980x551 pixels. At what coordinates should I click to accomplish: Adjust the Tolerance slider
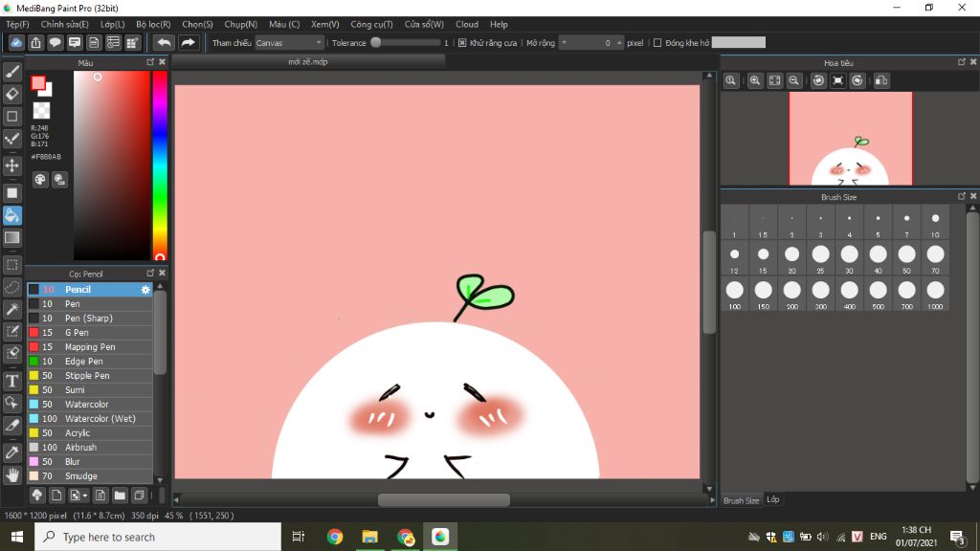[406, 42]
